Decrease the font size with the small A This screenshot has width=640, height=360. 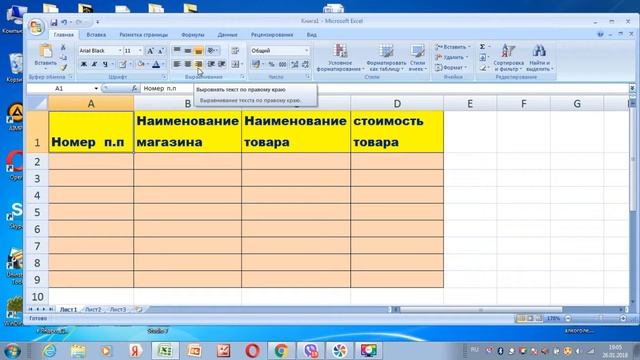(160, 51)
